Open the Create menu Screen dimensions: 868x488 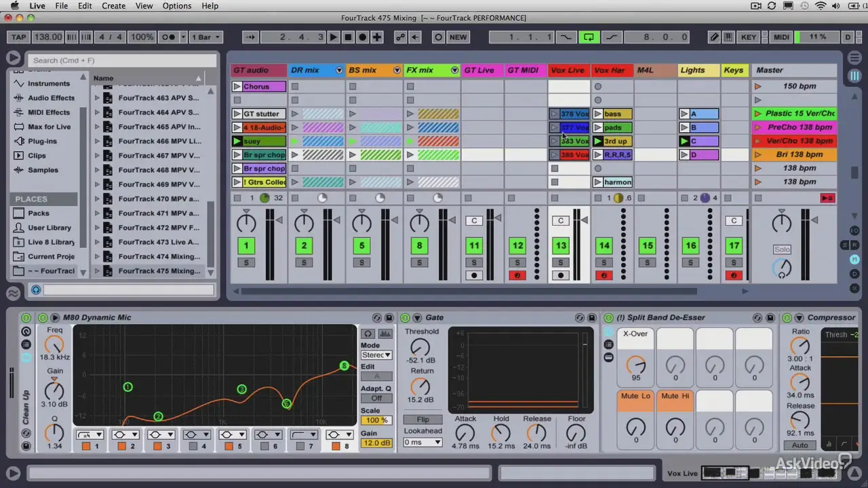(113, 5)
